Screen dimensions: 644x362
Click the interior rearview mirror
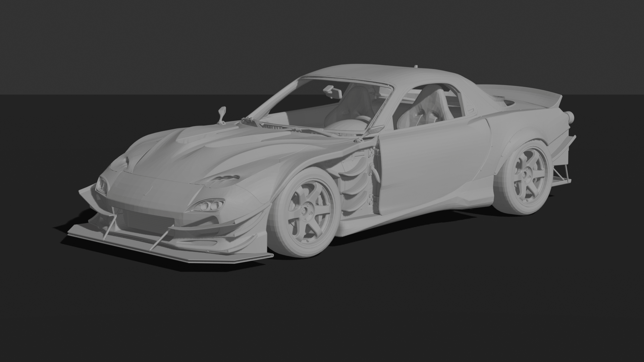click(x=332, y=92)
